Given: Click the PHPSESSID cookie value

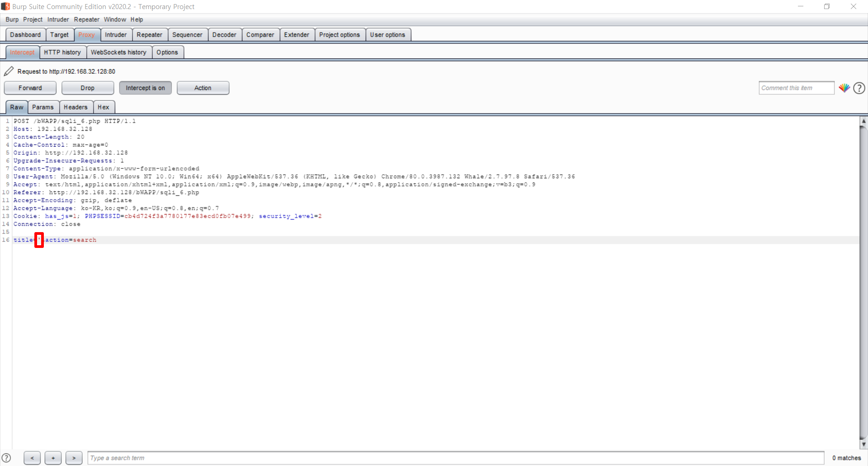Looking at the screenshot, I should tap(188, 216).
